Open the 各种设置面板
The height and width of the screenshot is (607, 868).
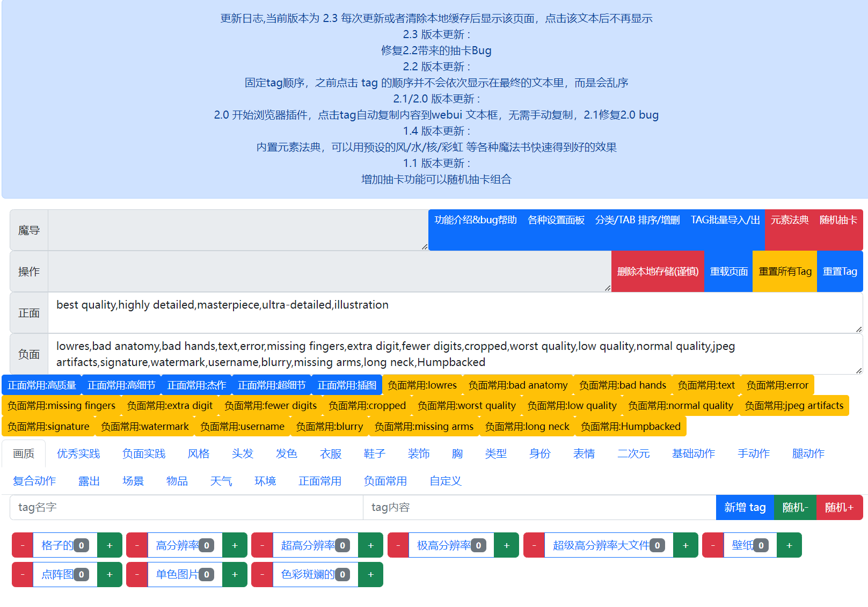[x=556, y=220]
